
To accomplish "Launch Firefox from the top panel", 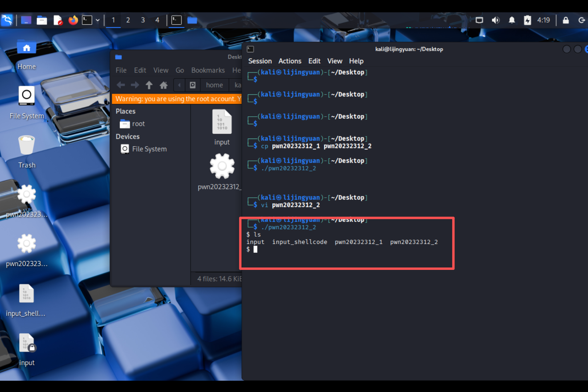I will 73,20.
